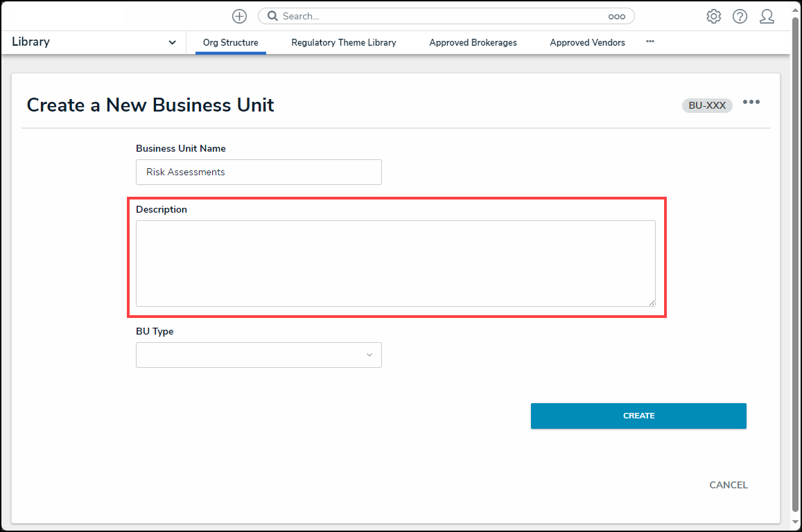802x532 pixels.
Task: Click the scrollbar's down arrow
Action: click(796, 522)
